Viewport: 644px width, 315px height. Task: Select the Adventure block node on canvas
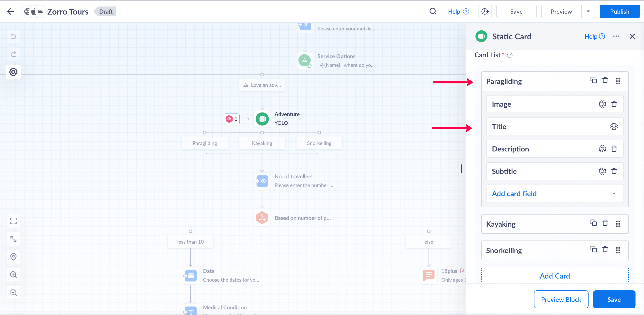point(262,119)
